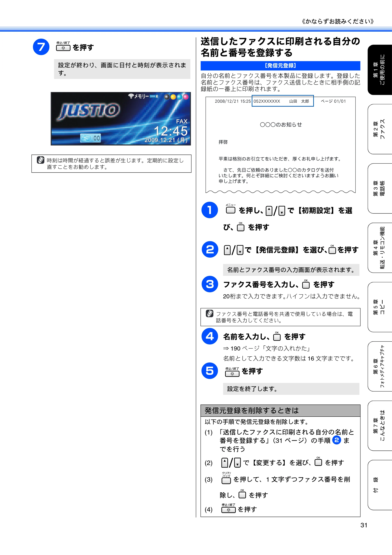
Task: Open the 付録 appendix tab
Action: click(x=380, y=485)
